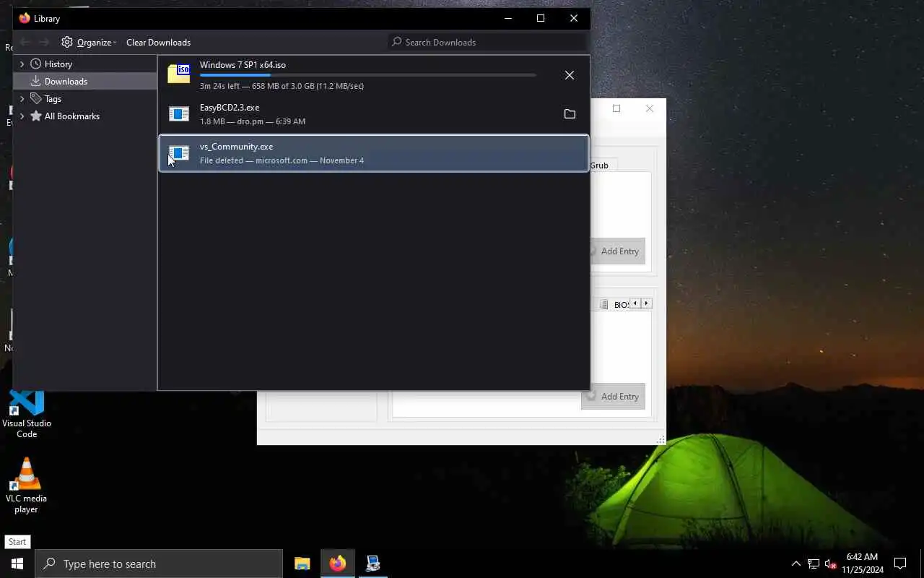Click left tab scroll arrow in EasyBCD window
This screenshot has width=924, height=578.
(635, 303)
